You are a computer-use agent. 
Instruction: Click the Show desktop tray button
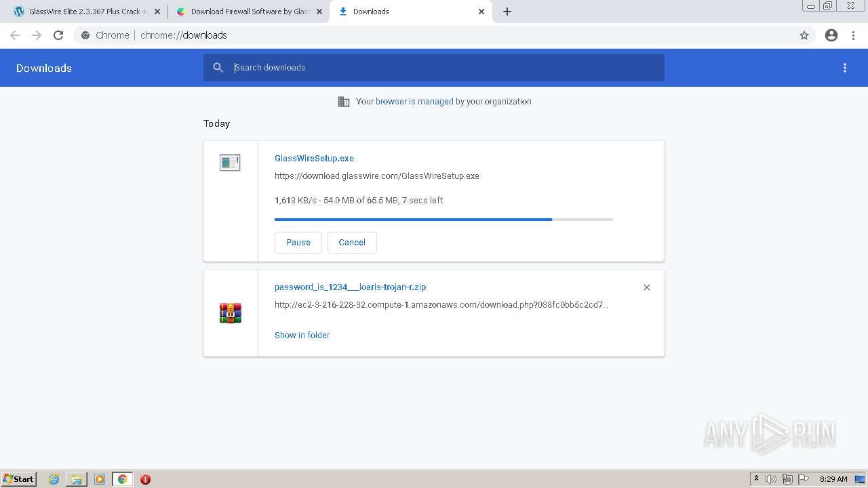pyautogui.click(x=861, y=479)
